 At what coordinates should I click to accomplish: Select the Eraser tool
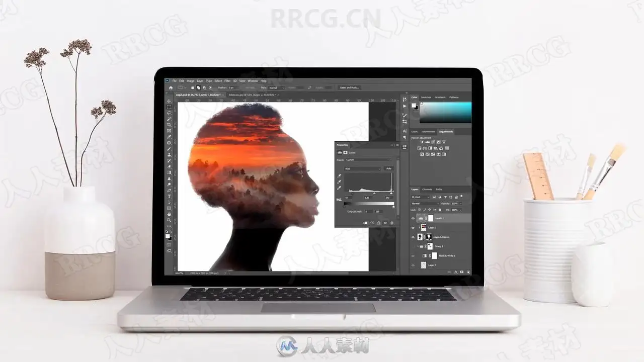tap(169, 167)
